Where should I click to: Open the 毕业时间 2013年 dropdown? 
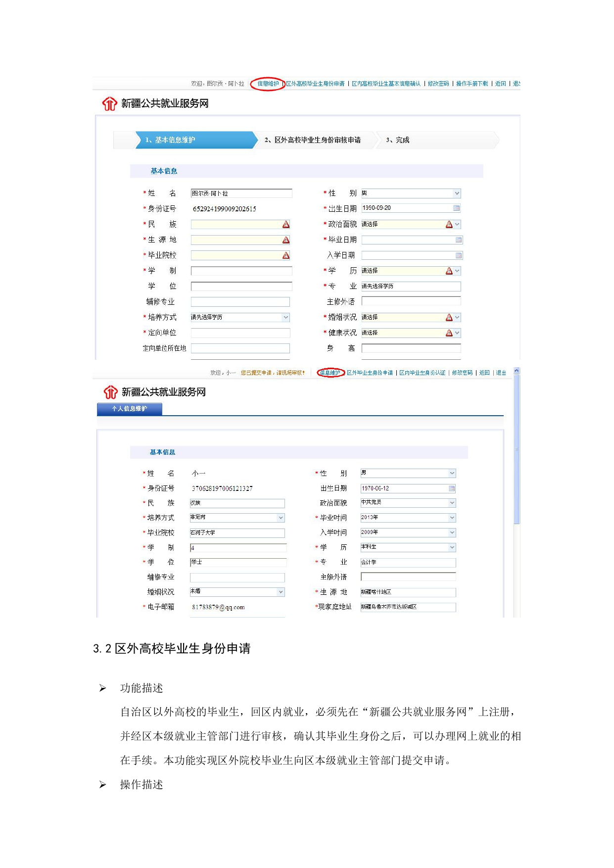pos(452,518)
